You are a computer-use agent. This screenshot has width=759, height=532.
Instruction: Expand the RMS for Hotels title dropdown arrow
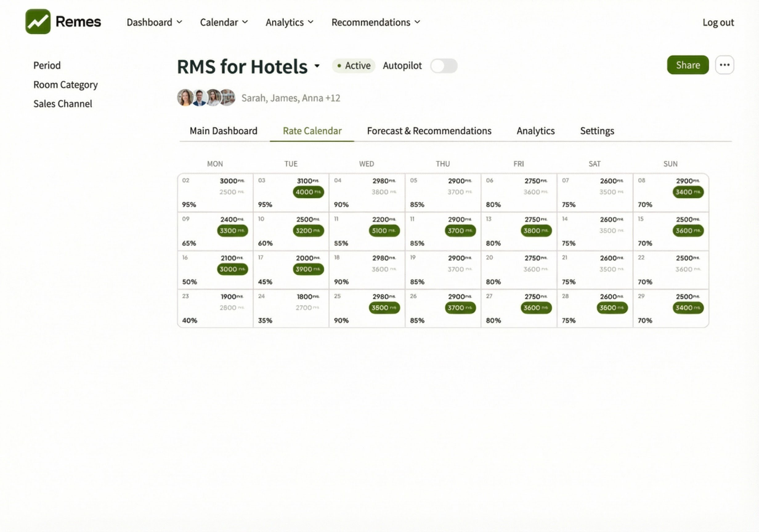click(317, 66)
